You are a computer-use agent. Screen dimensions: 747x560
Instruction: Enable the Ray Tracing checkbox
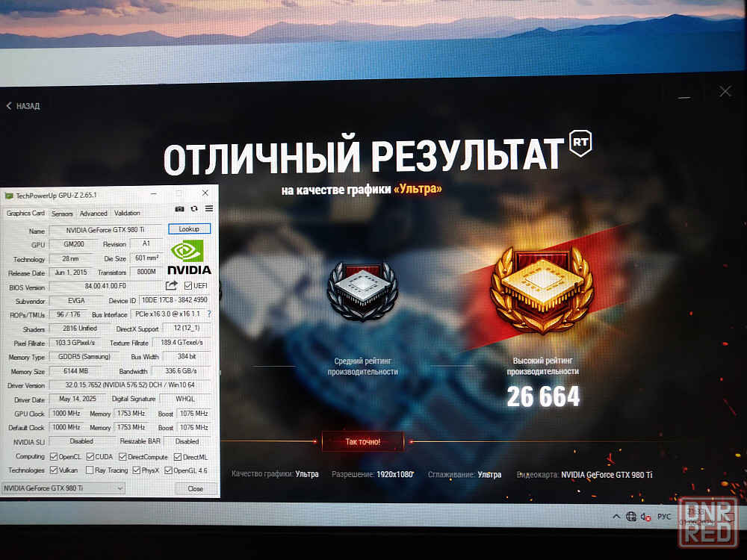coord(89,470)
